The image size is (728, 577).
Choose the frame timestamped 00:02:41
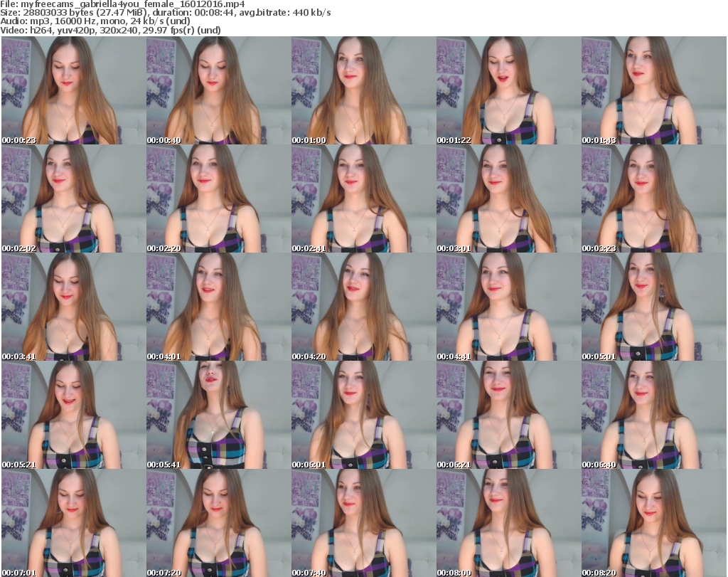coord(363,198)
